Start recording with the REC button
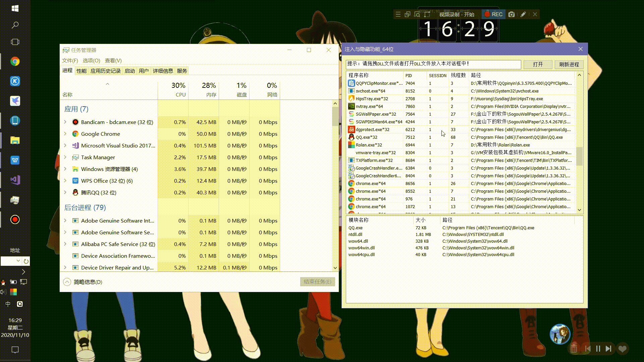This screenshot has width=644, height=362. coord(493,14)
